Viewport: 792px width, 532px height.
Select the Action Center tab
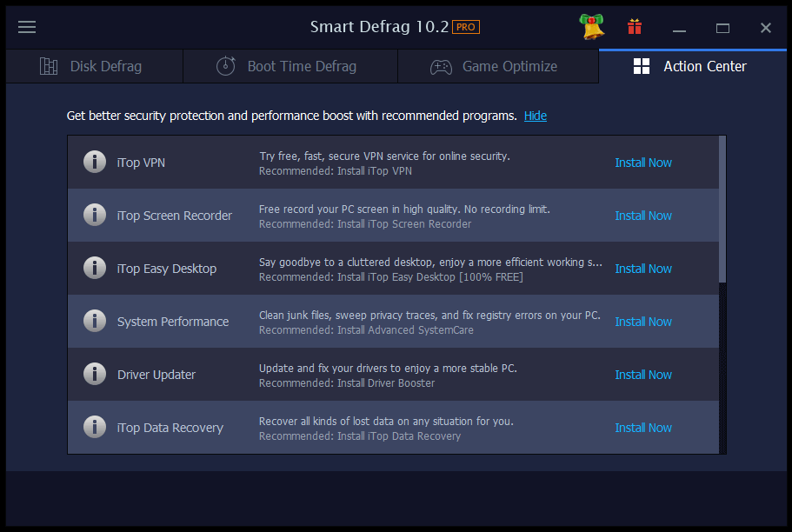click(x=693, y=66)
